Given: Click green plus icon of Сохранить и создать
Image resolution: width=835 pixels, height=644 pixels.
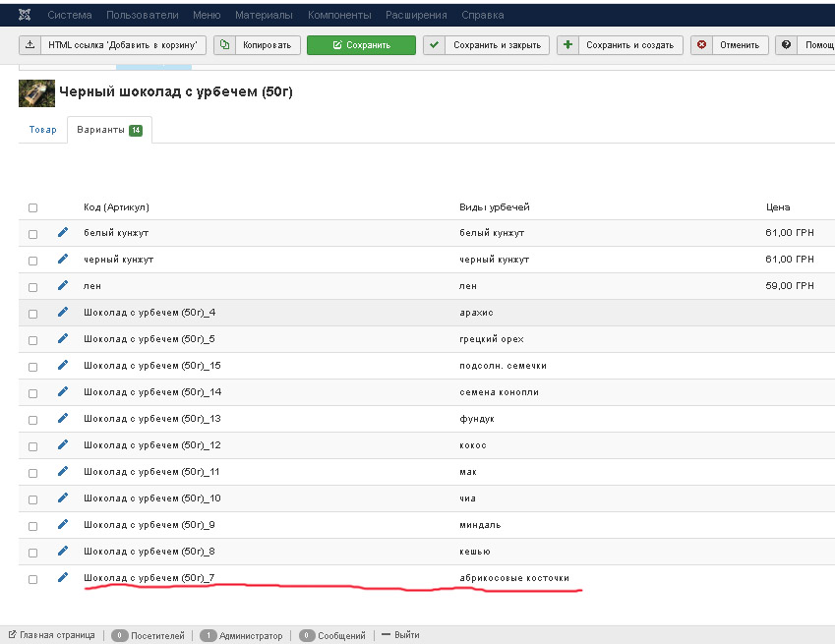Looking at the screenshot, I should (x=567, y=44).
